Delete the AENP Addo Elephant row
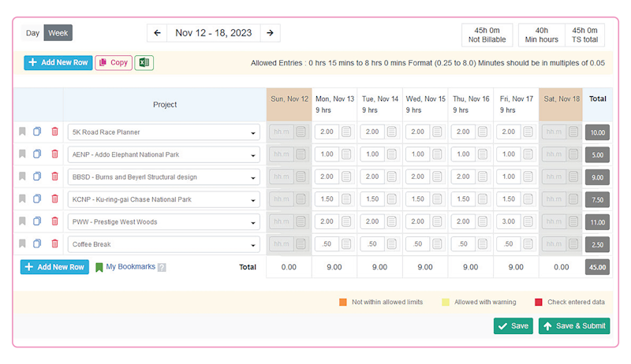This screenshot has height=364, width=631. click(54, 154)
